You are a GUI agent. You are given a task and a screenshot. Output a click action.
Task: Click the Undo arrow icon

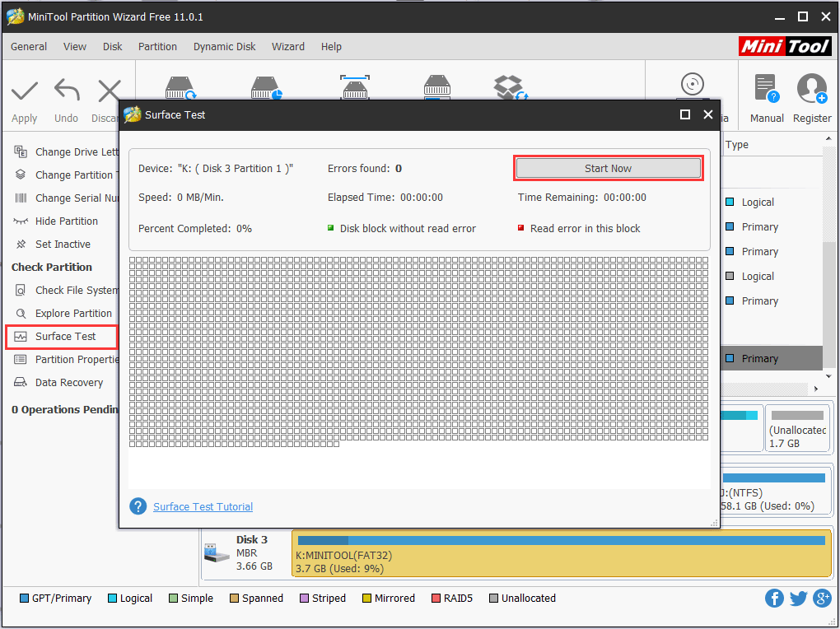67,90
